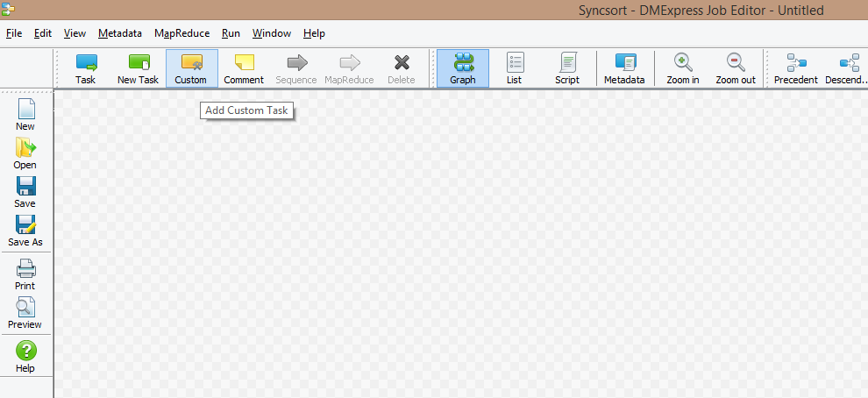Print the job

click(x=25, y=274)
